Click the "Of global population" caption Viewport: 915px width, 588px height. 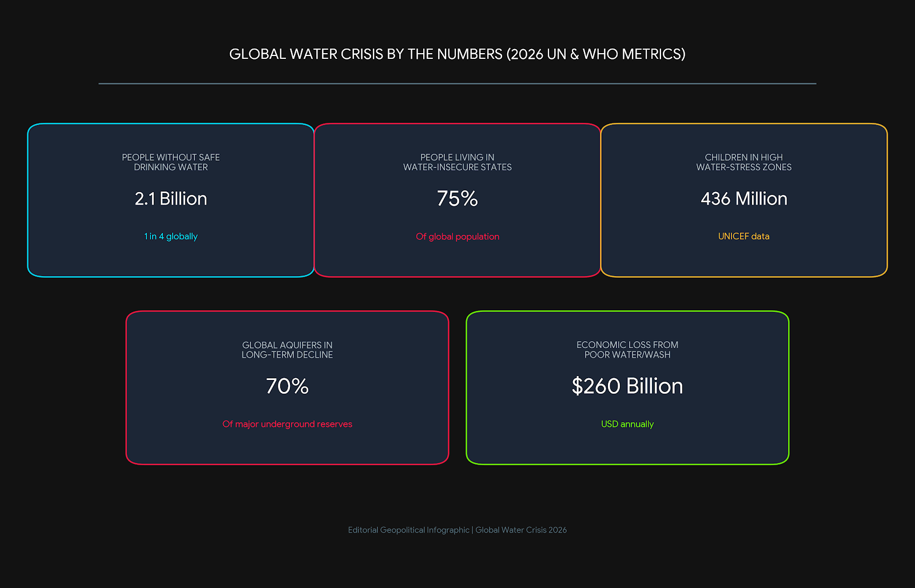[457, 237]
